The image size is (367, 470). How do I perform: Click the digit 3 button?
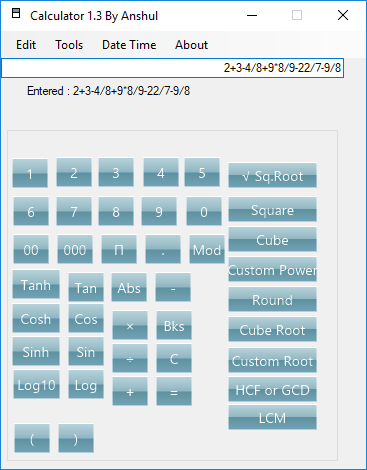click(116, 172)
